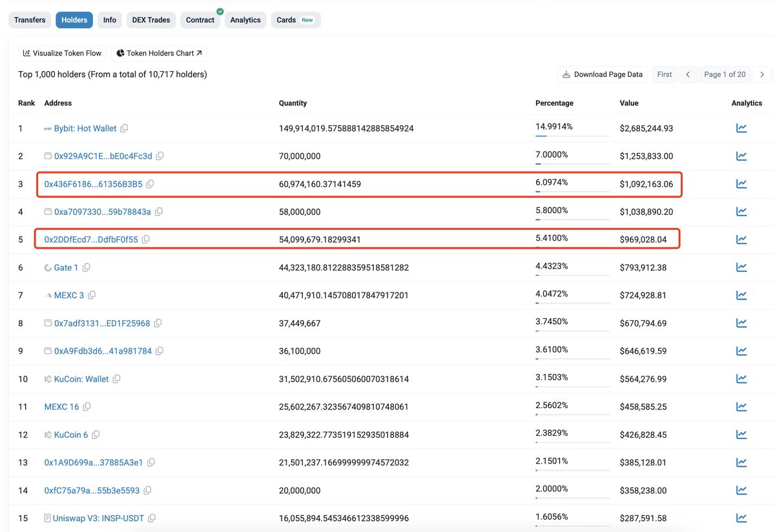Jump to First page of holders

point(665,74)
